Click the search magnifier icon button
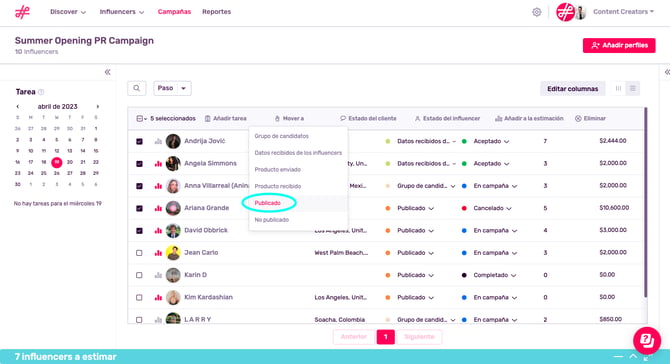Image resolution: width=670 pixels, height=364 pixels. click(x=137, y=88)
